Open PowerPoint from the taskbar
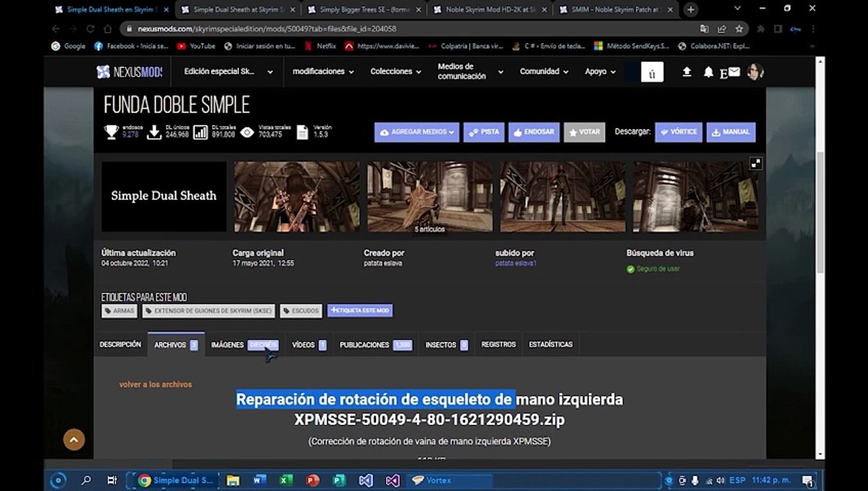868x491 pixels. coord(313,480)
